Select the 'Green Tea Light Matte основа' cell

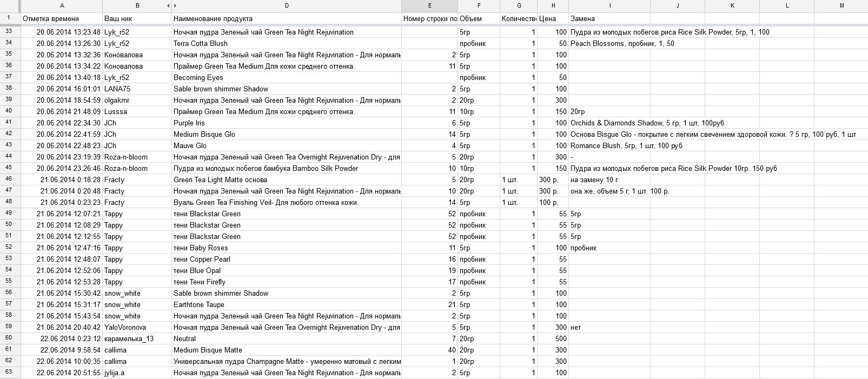coord(287,179)
